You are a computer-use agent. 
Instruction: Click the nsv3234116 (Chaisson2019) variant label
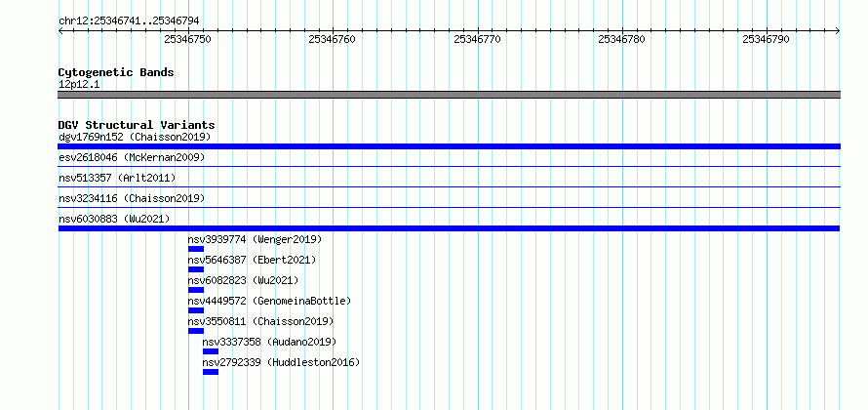(x=132, y=198)
